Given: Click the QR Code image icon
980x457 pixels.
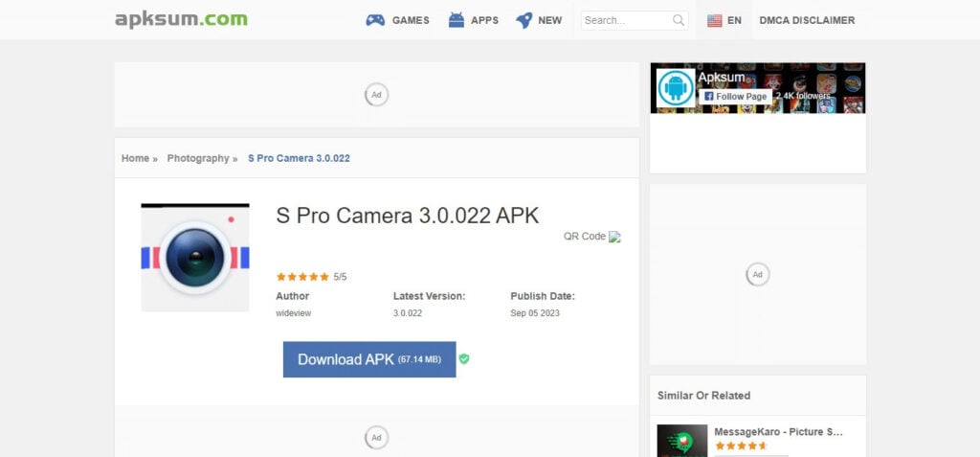Looking at the screenshot, I should (615, 237).
